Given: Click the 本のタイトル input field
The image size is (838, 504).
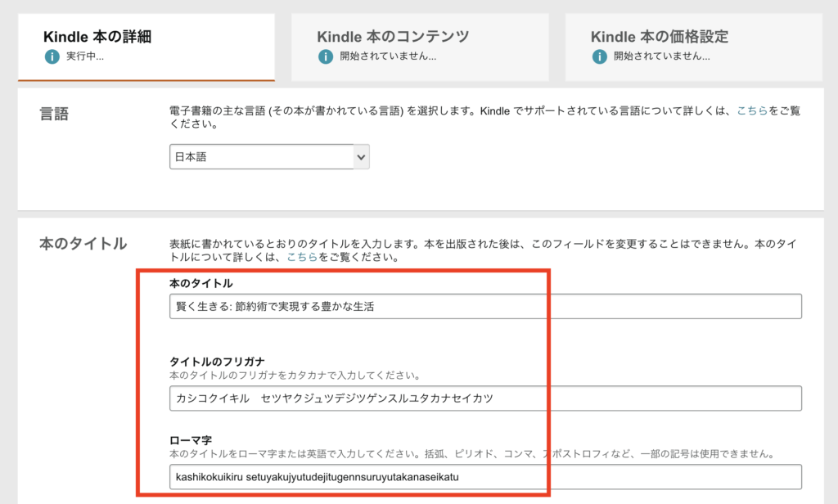Looking at the screenshot, I should [485, 306].
